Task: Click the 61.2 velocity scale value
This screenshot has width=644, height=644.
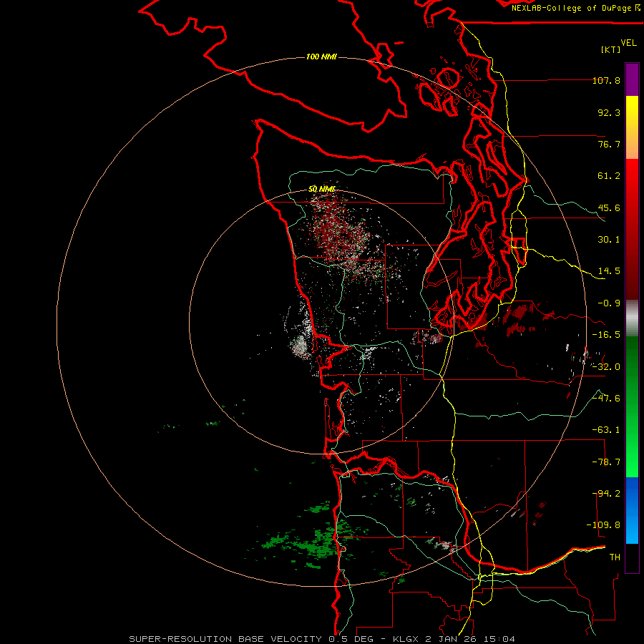Action: tap(609, 176)
